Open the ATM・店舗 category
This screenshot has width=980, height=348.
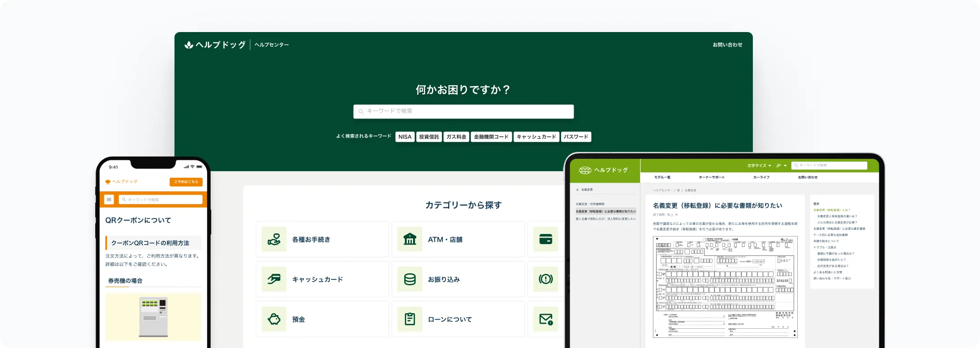click(x=458, y=239)
